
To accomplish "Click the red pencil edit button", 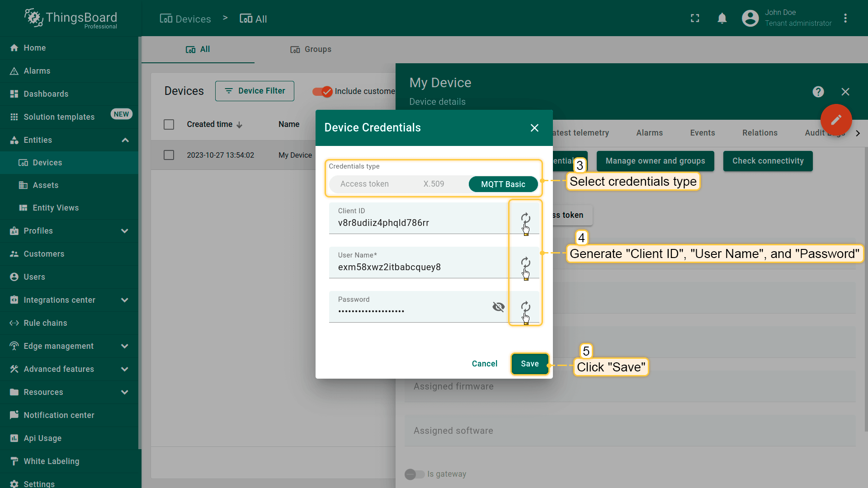I will coord(836,120).
